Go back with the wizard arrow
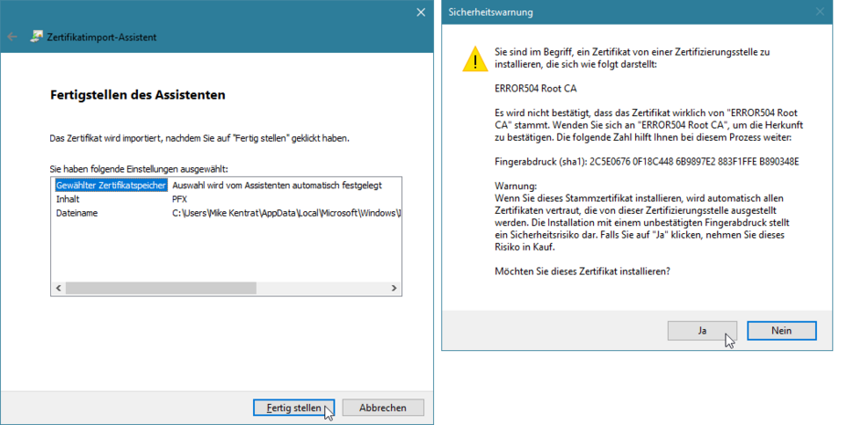This screenshot has height=425, width=868. pos(12,37)
